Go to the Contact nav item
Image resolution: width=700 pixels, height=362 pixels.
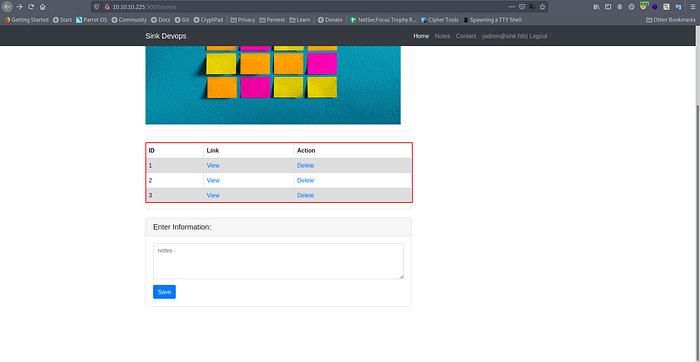[466, 36]
